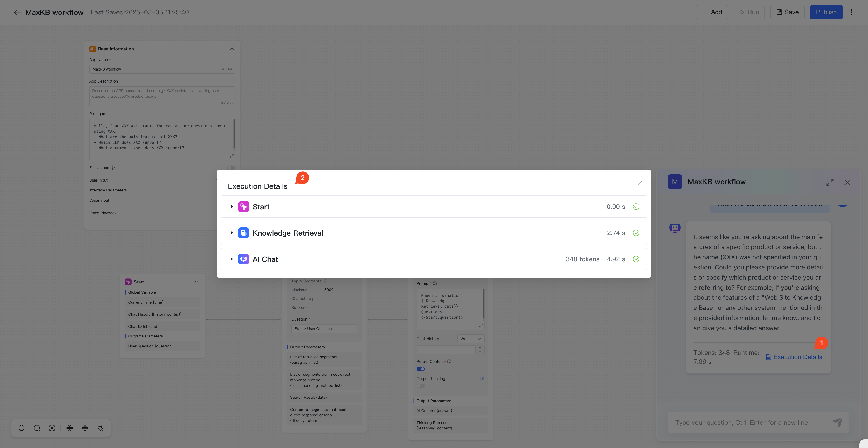Click the App Name input field
The image size is (868, 448).
[162, 69]
